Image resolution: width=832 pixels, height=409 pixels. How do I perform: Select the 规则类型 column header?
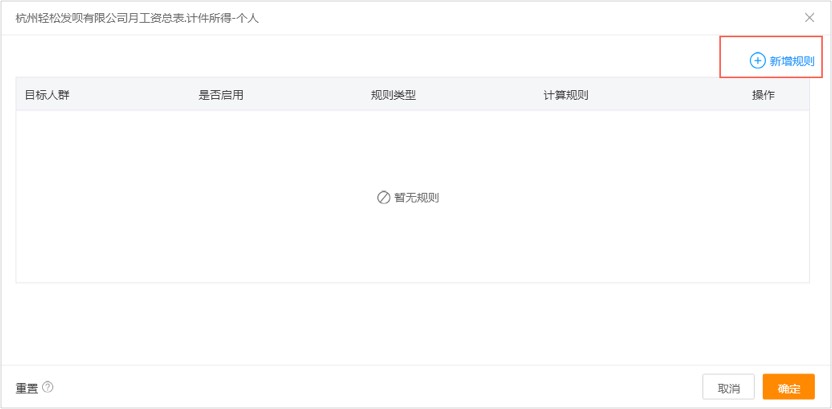pos(393,95)
